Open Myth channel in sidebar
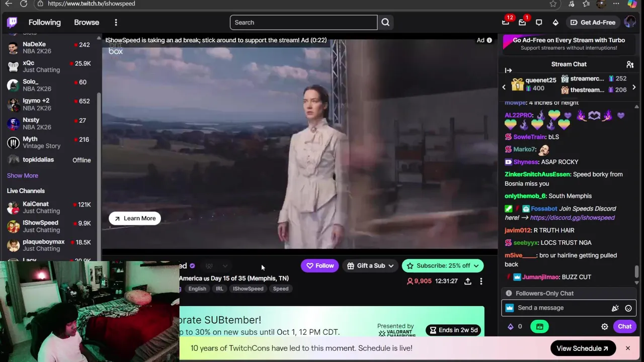The height and width of the screenshot is (362, 644). coord(49,142)
